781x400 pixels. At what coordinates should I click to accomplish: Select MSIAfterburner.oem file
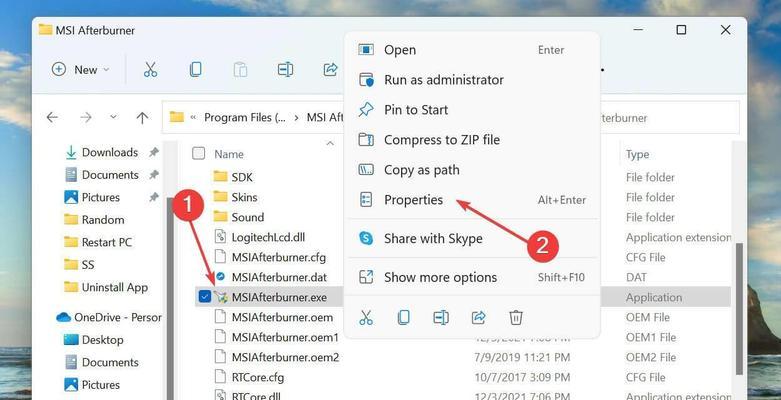[282, 317]
